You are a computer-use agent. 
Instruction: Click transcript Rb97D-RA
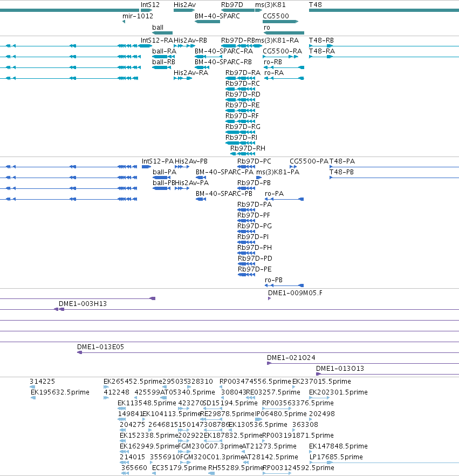243,73
